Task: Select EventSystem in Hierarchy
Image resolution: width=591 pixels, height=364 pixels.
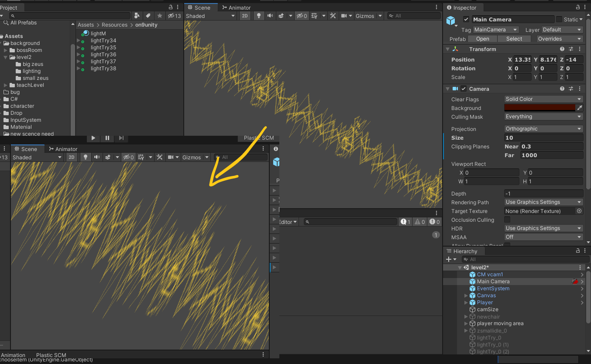Action: 493,288
